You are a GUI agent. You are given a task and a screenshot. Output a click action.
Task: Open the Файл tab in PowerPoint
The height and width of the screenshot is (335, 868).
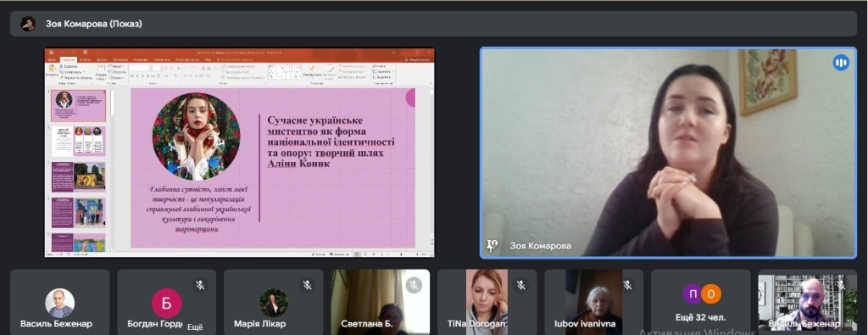(53, 59)
